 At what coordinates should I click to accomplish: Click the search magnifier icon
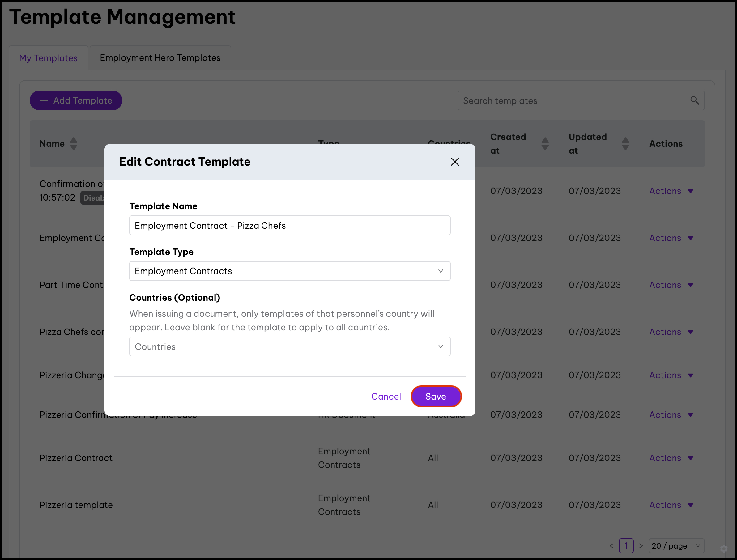pos(694,100)
